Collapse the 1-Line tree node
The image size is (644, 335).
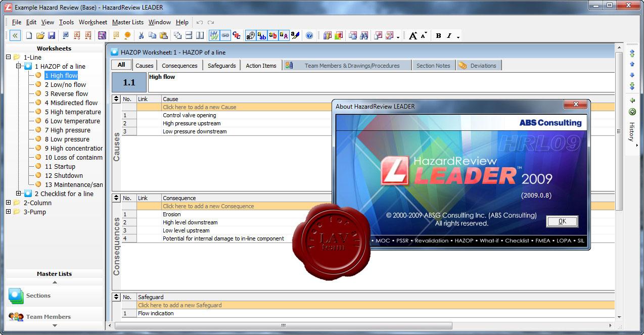pos(9,57)
